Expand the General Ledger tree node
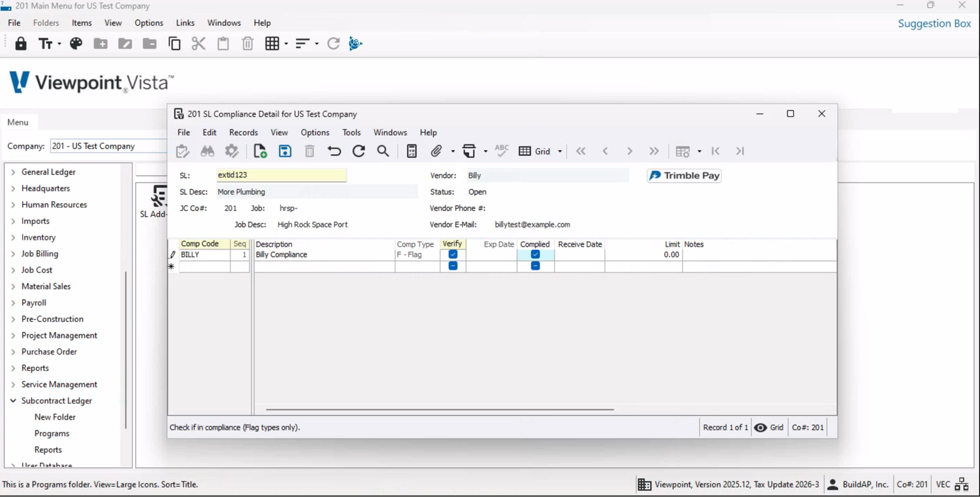This screenshot has height=497, width=980. (x=13, y=172)
